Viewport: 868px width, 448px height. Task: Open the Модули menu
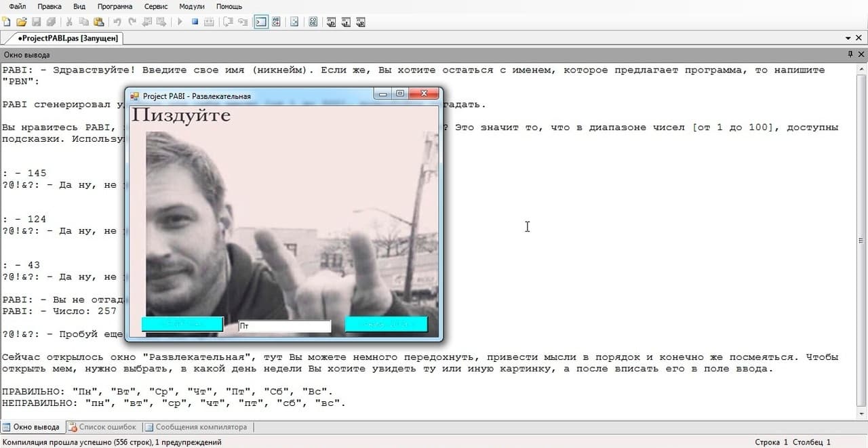click(x=192, y=6)
